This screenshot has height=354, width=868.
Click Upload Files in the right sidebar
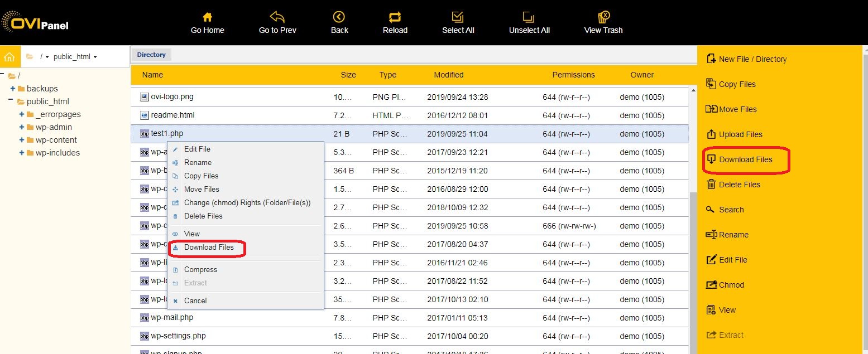point(740,134)
